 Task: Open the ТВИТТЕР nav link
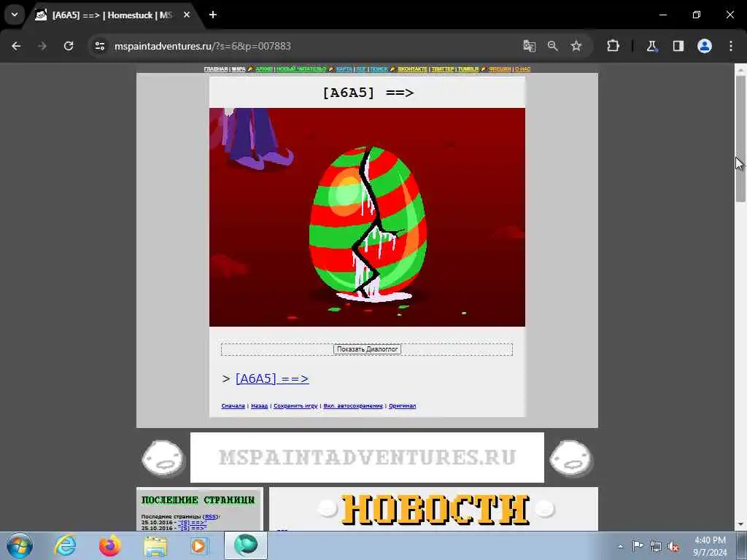pos(443,69)
